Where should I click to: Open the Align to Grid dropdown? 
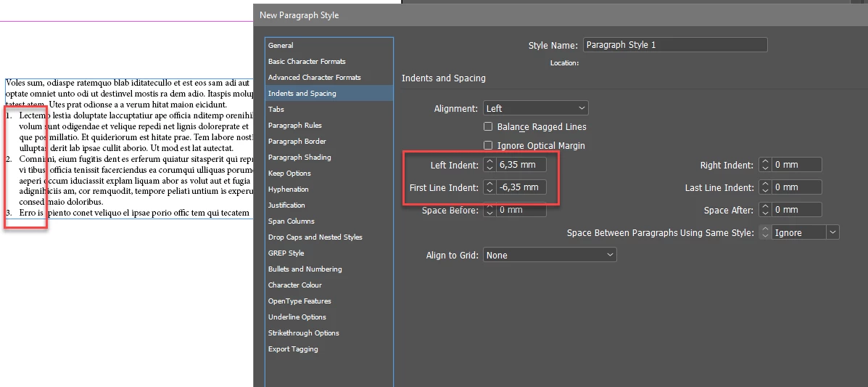550,255
